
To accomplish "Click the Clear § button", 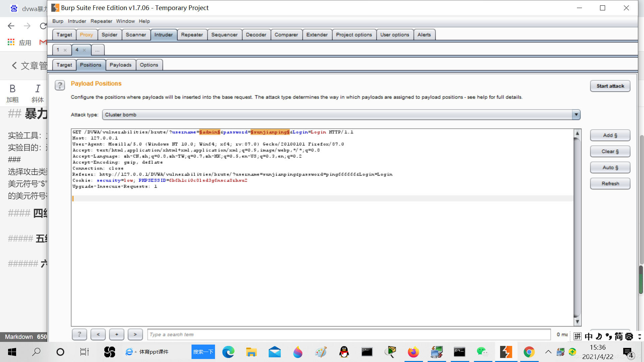I will [610, 151].
